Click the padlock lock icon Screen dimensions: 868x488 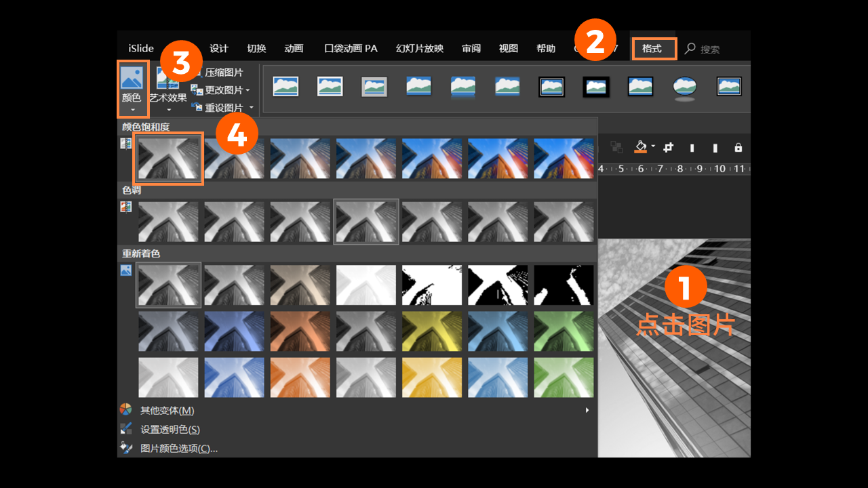[738, 147]
